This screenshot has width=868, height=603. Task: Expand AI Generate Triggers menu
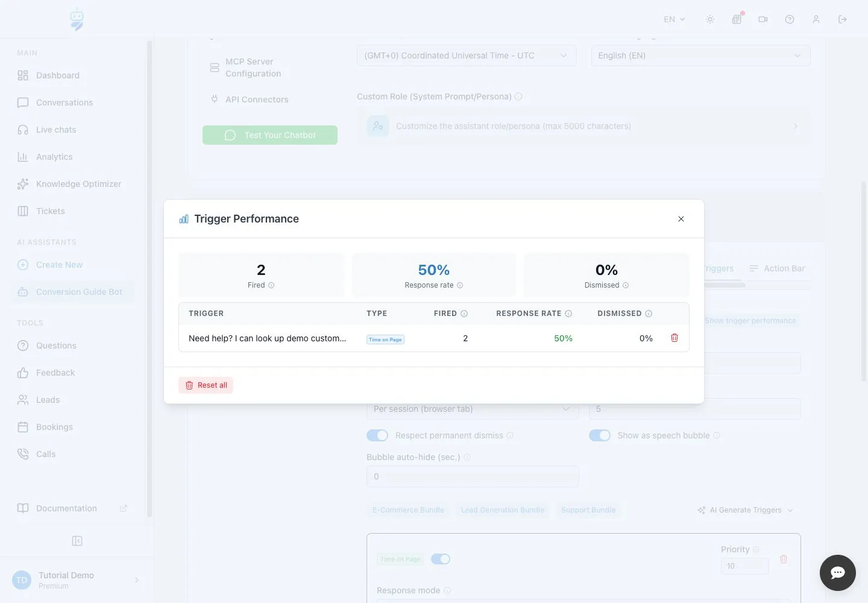click(x=746, y=510)
